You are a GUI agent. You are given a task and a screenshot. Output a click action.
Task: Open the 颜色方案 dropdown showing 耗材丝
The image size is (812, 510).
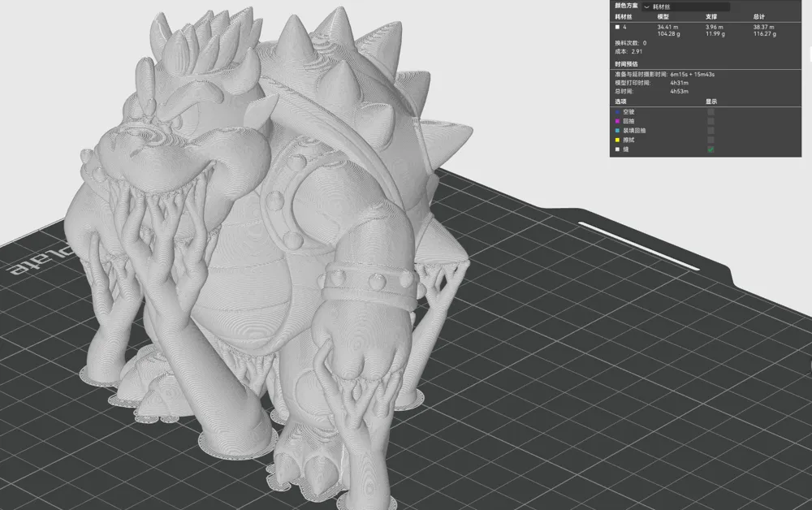(685, 6)
